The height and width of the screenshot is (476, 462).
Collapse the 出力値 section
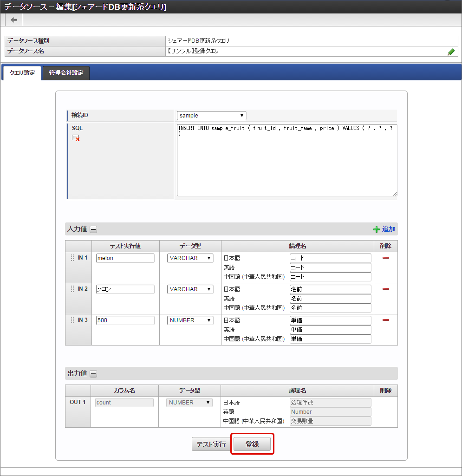click(x=93, y=374)
